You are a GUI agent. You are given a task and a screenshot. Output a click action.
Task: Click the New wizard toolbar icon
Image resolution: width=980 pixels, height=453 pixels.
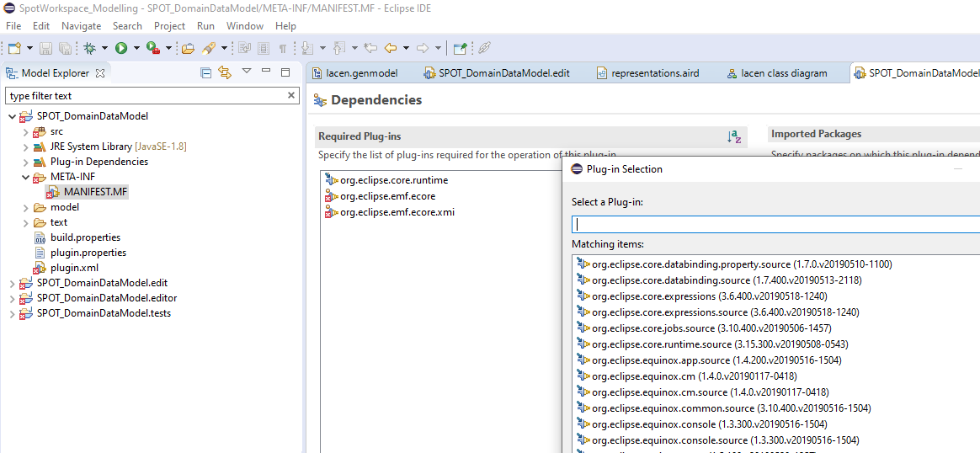coord(13,48)
